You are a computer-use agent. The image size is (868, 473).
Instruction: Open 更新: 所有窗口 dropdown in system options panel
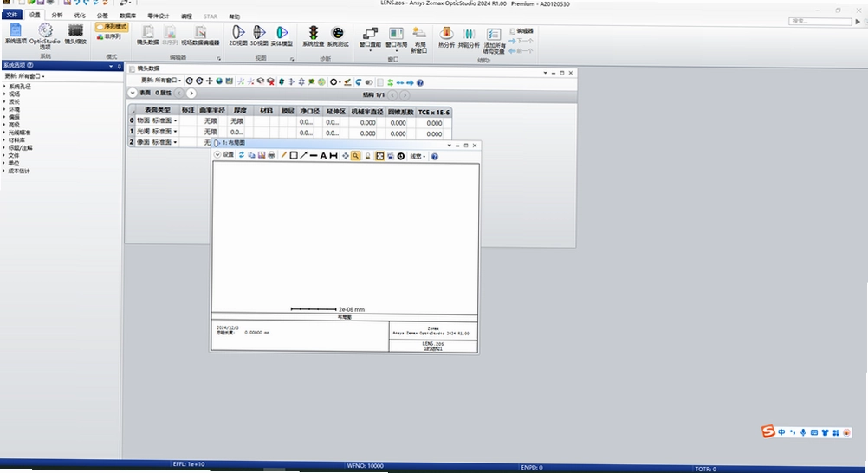pos(24,76)
